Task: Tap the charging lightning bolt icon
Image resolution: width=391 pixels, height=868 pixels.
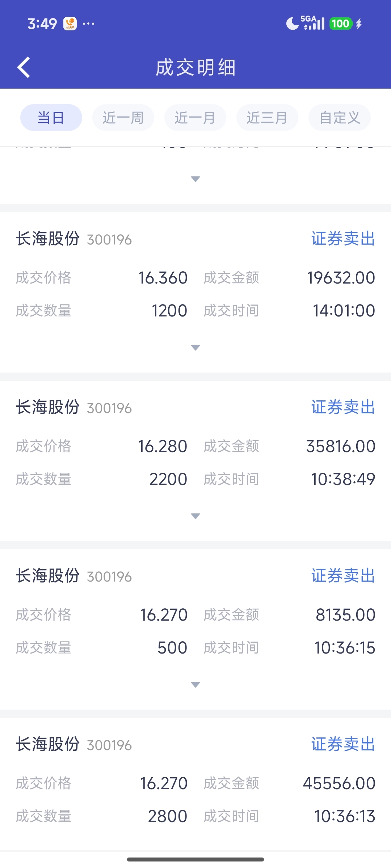Action: [359, 24]
